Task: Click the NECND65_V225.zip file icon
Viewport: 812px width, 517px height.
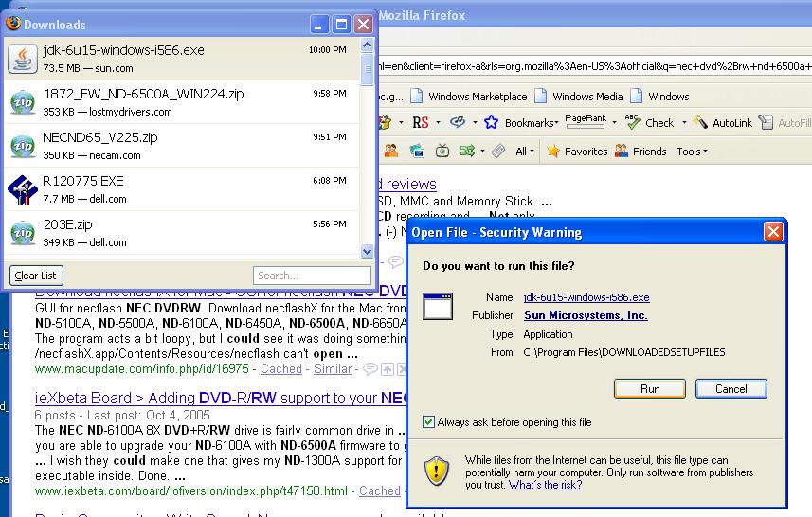Action: (x=23, y=146)
